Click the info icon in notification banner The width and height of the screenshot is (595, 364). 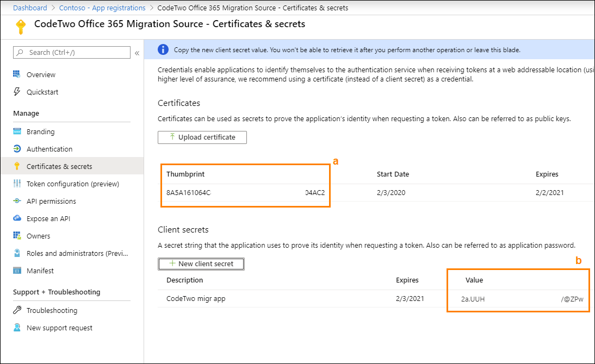click(163, 49)
